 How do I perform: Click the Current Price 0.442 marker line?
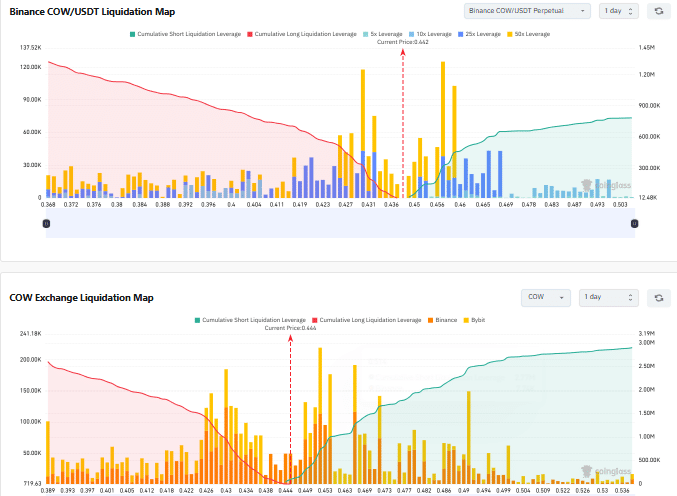click(402, 120)
